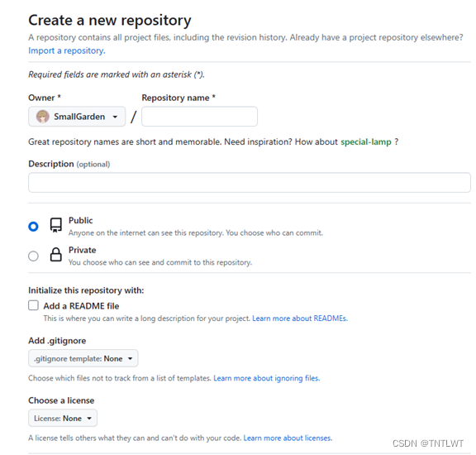Select the Public visibility radio button
476x455 pixels.
point(33,227)
